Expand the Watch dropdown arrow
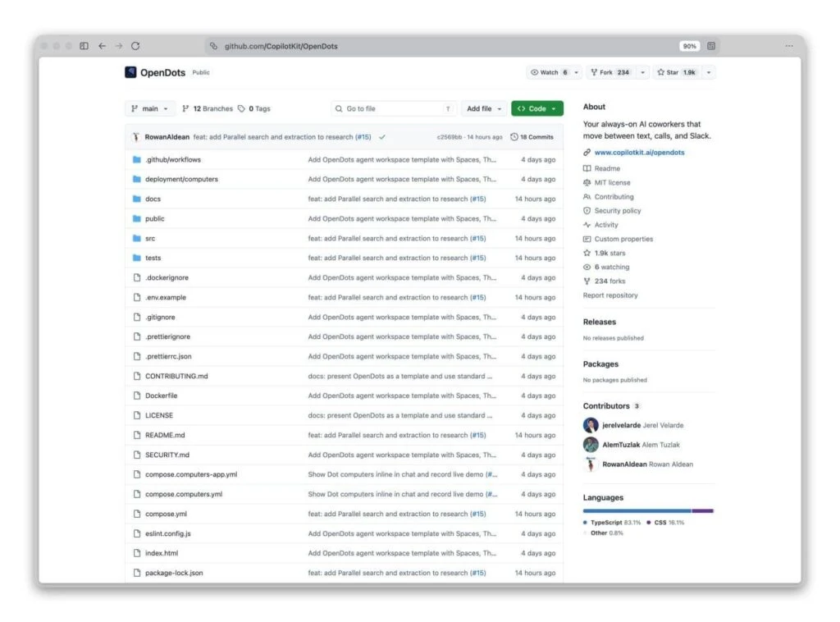840x622 pixels. (x=577, y=72)
